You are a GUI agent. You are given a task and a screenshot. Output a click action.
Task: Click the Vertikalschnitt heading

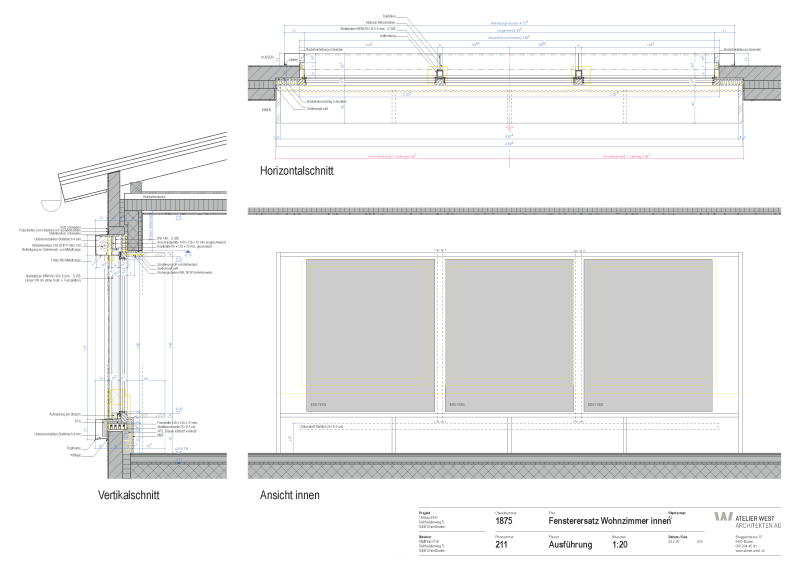[x=129, y=495]
